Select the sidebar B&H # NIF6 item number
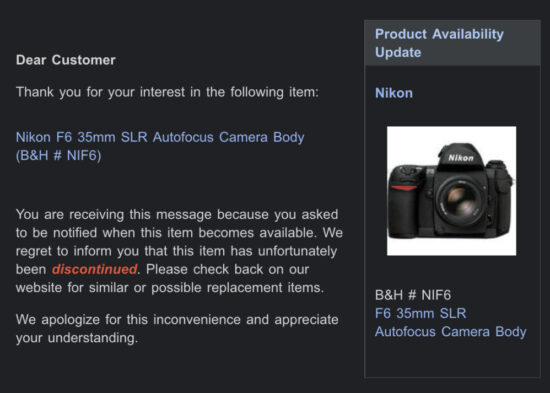The height and width of the screenshot is (393, 550). tap(413, 295)
